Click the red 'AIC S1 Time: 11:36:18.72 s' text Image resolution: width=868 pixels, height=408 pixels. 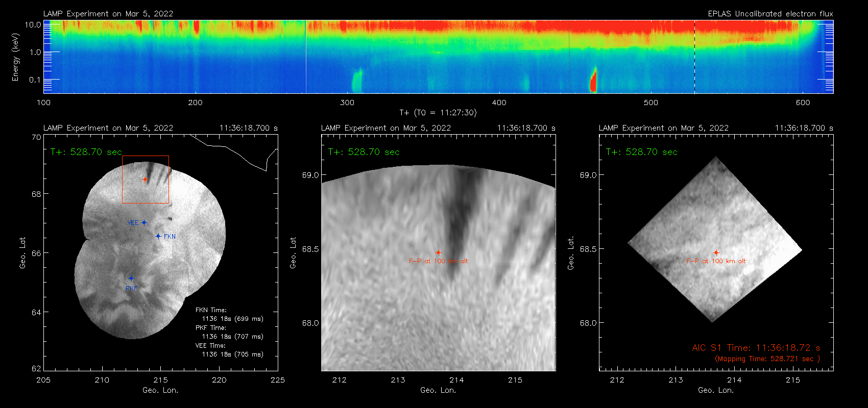click(756, 348)
